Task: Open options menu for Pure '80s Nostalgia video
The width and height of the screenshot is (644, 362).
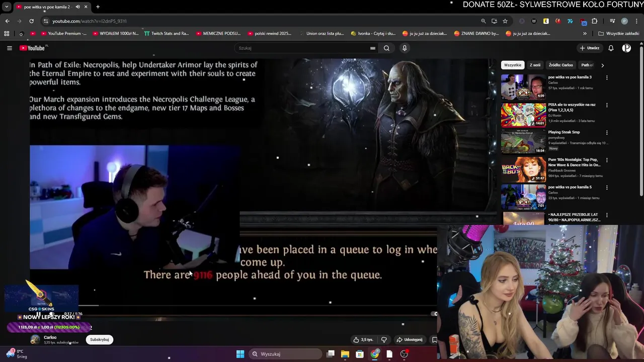Action: pos(607,160)
